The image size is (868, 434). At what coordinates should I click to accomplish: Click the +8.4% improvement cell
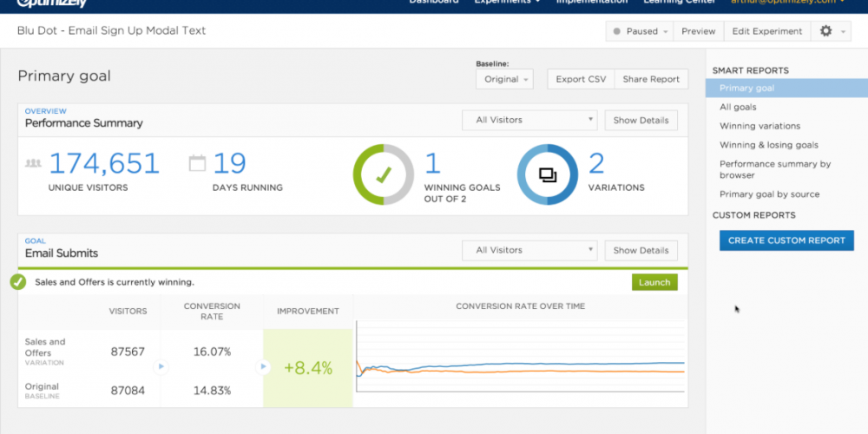[x=308, y=368]
